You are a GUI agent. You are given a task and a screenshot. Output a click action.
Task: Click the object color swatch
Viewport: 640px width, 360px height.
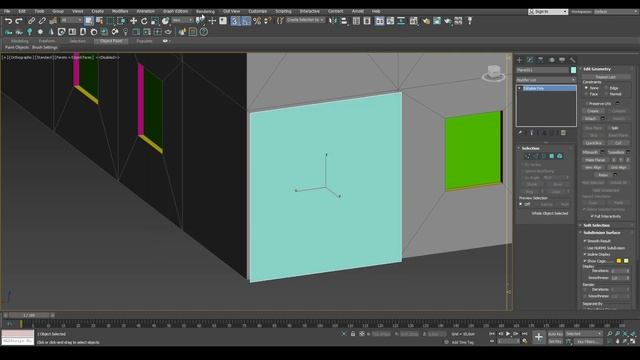(x=573, y=70)
